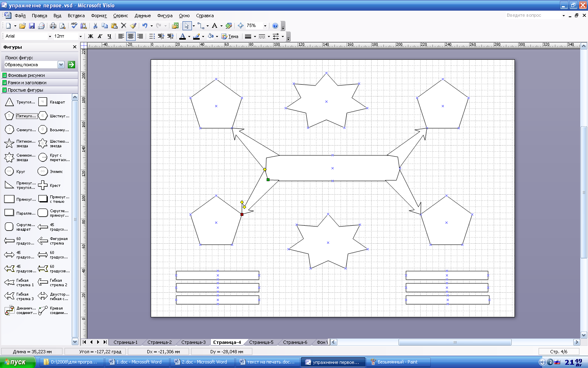Cut selection with scissors icon

point(95,26)
